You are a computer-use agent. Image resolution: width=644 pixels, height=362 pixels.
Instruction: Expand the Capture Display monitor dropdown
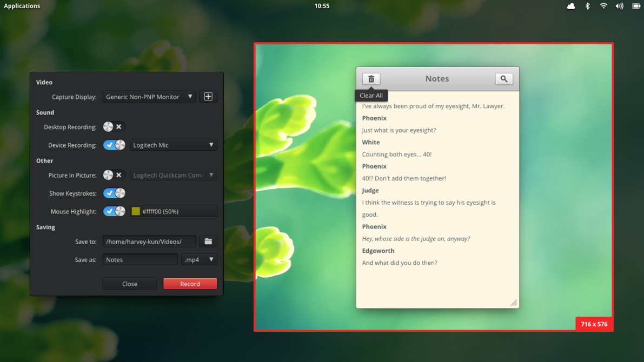tap(149, 97)
